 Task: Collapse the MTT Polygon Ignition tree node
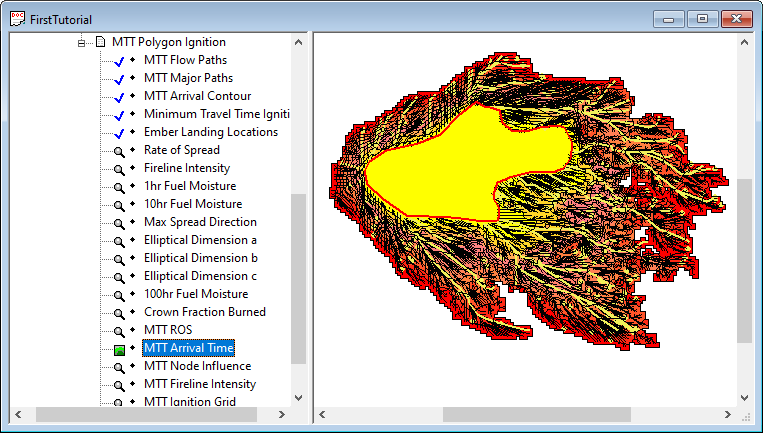coord(81,43)
